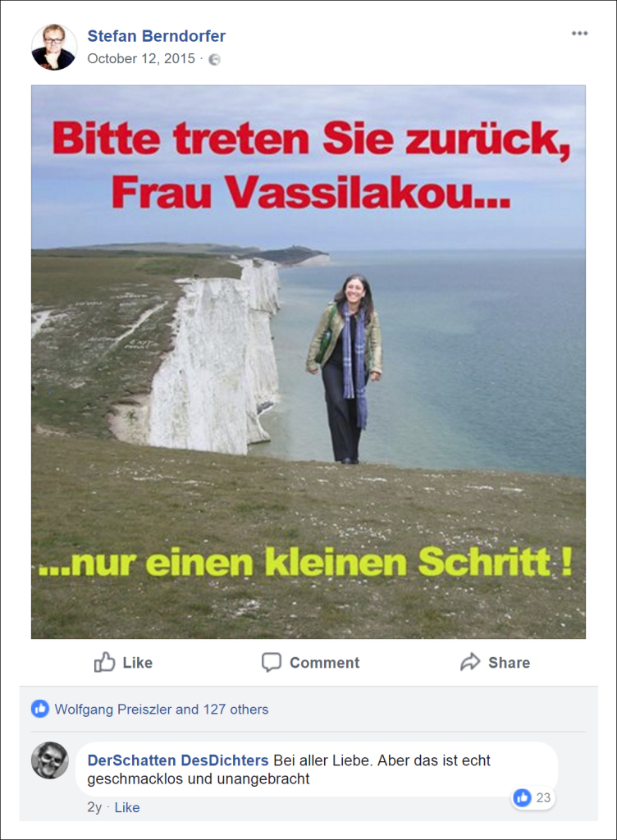The height and width of the screenshot is (840, 617).
Task: Open Stefan Berndorfer's profile name link
Action: tap(157, 36)
